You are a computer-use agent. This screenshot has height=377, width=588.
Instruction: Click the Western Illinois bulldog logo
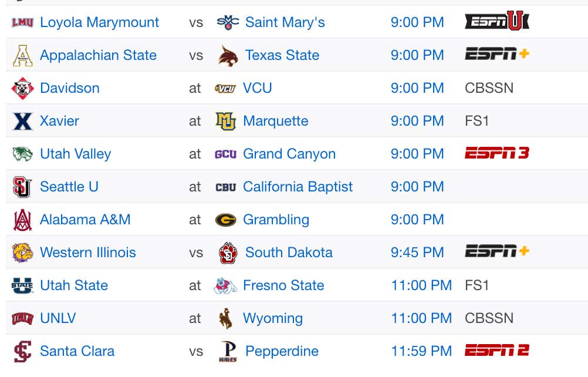coord(22,253)
